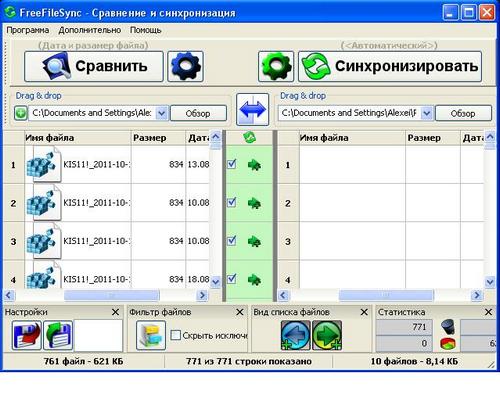Click file icon in left grid row 3
Screen dimensions: 500x402
44,241
